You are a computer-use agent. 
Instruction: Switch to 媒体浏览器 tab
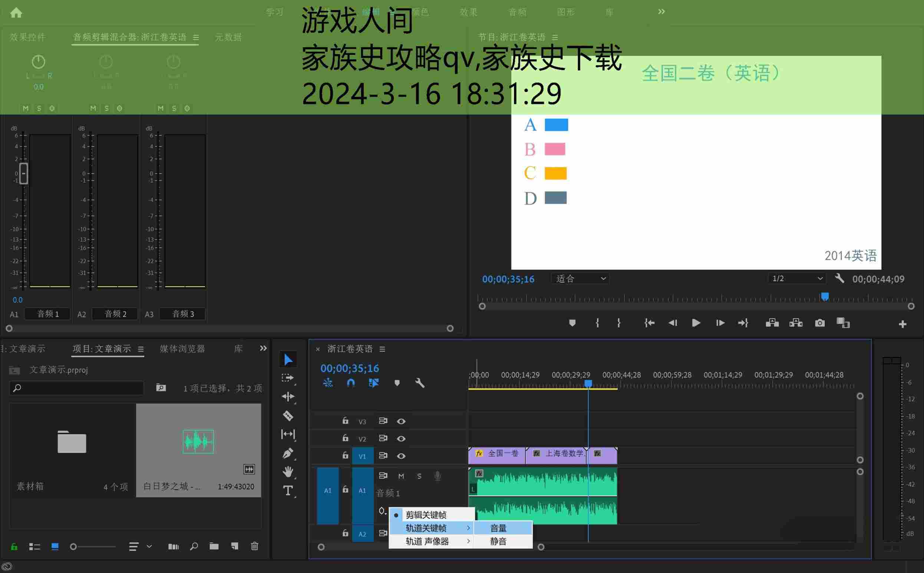[x=182, y=349]
